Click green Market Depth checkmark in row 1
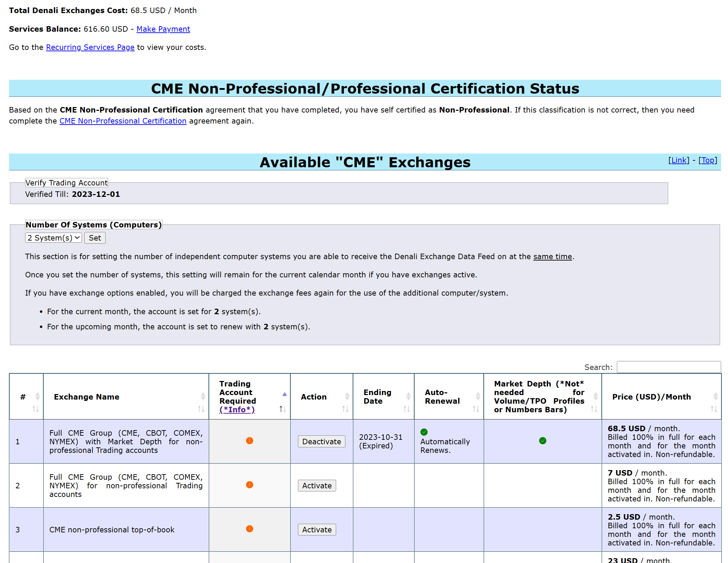This screenshot has height=563, width=728. pos(543,441)
